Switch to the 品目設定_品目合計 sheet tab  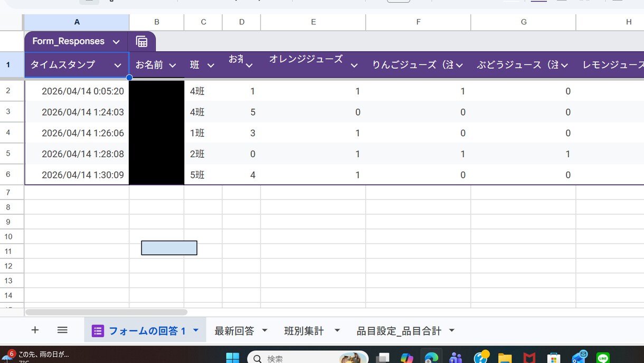coord(399,331)
